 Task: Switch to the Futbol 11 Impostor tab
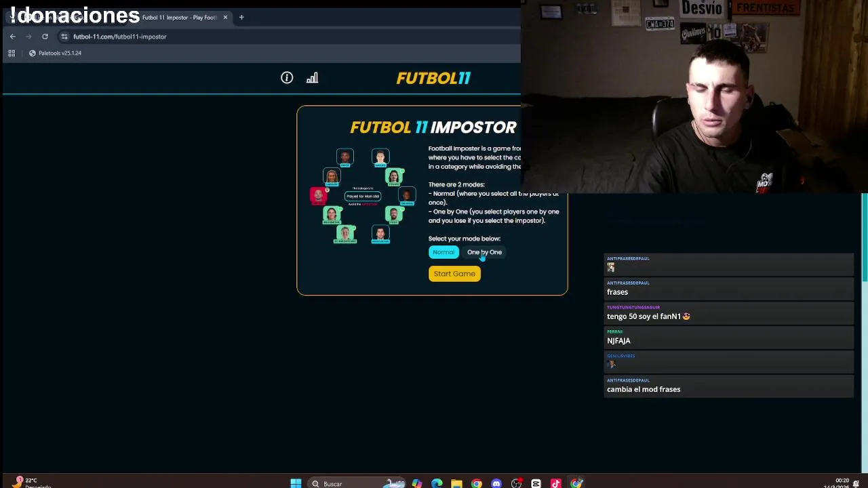[x=180, y=17]
